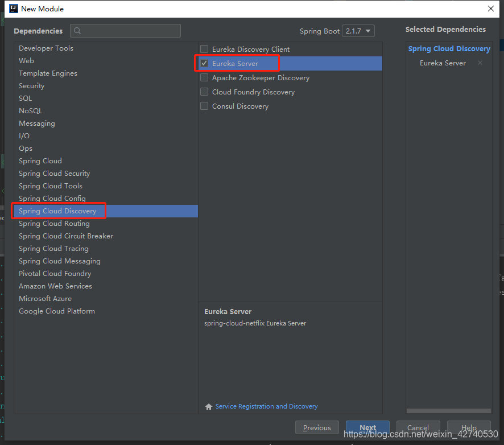This screenshot has height=445, width=504.
Task: Proceed with the Next button
Action: 367,427
